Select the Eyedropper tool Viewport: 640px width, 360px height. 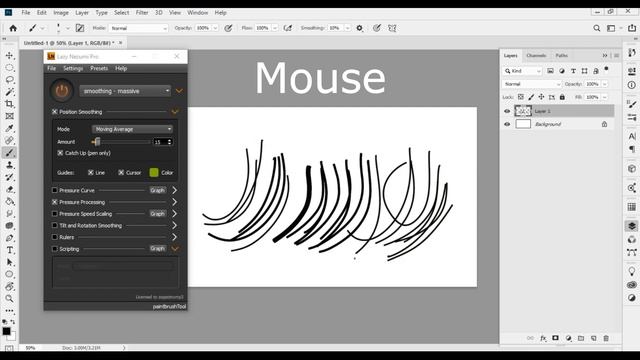9,128
